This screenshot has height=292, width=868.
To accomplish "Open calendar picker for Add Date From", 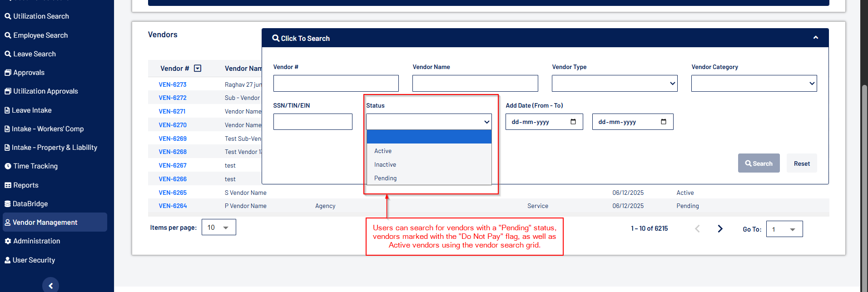I will [573, 122].
